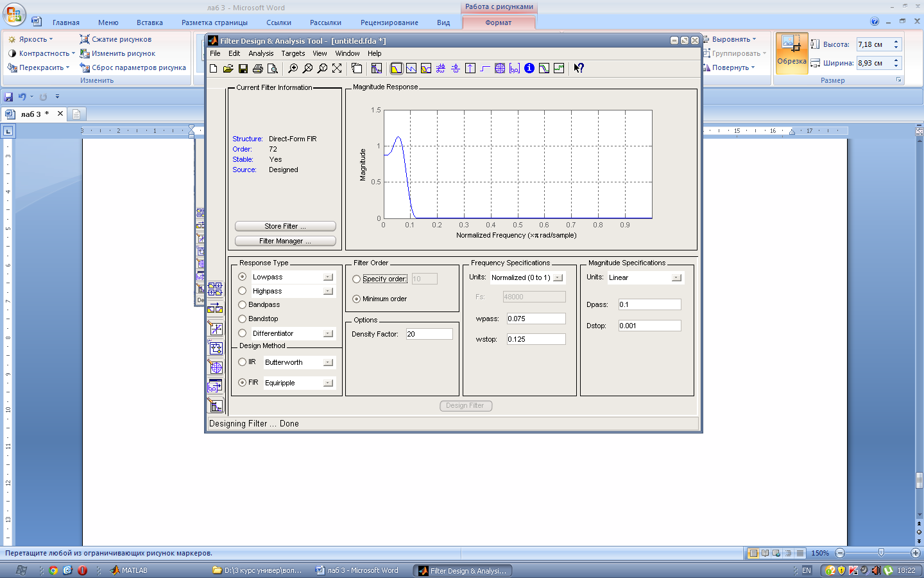Click the Print icon in FDATool toolbar

pos(258,68)
